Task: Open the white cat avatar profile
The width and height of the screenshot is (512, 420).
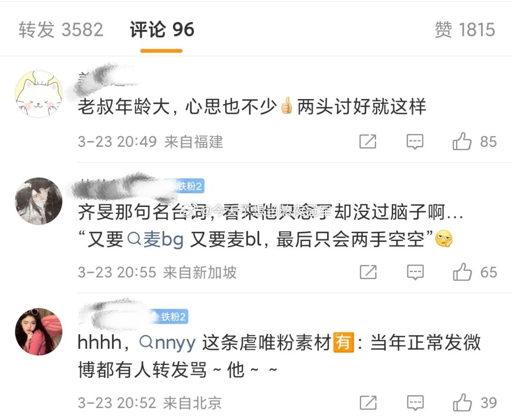Action: (x=39, y=94)
